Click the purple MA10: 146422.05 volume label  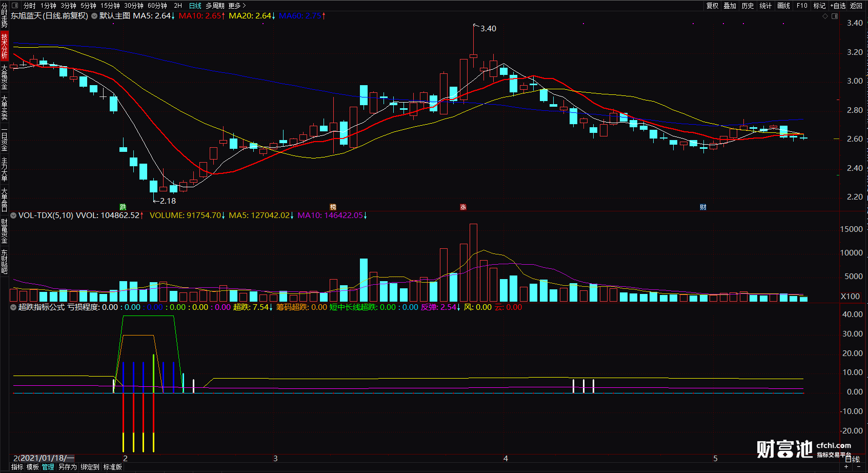(332, 215)
